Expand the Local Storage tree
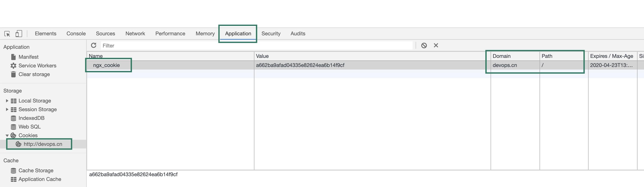The width and height of the screenshot is (644, 187). click(7, 101)
